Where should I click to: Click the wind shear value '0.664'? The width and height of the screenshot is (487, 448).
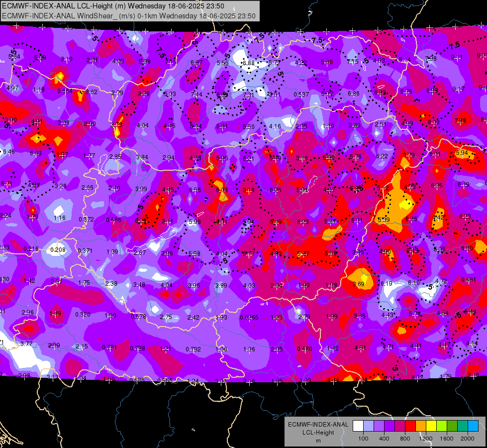[65, 91]
